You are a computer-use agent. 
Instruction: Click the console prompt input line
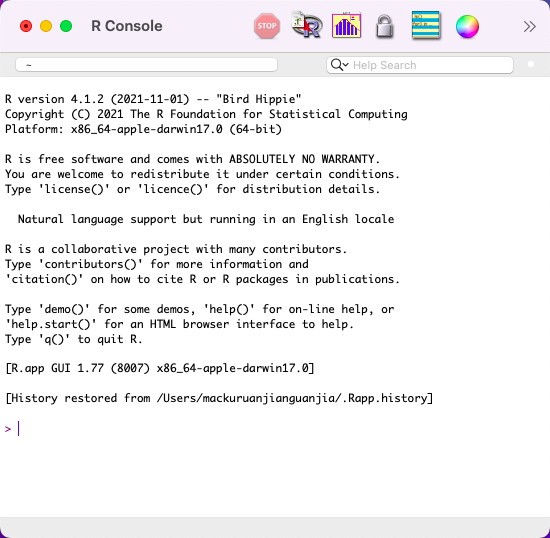pyautogui.click(x=275, y=429)
